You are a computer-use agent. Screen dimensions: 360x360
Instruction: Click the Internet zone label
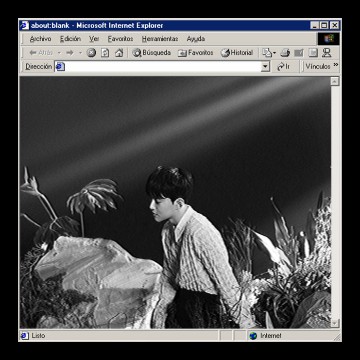coord(271,336)
